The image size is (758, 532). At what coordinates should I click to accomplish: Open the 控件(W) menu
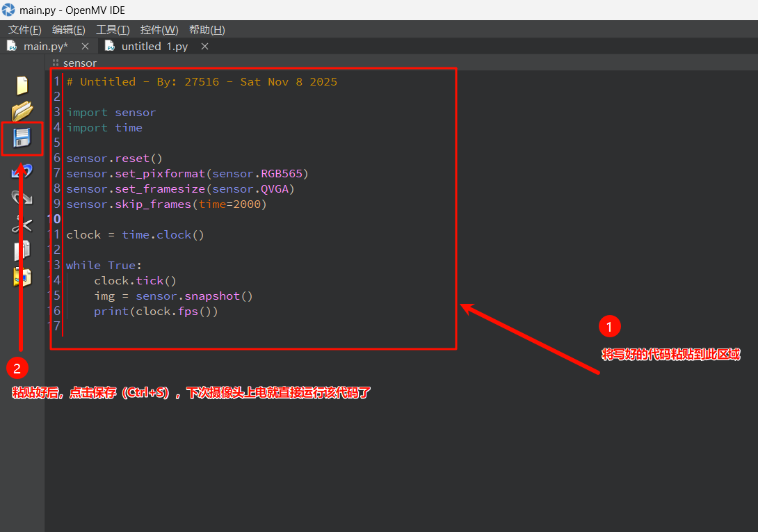pyautogui.click(x=159, y=30)
